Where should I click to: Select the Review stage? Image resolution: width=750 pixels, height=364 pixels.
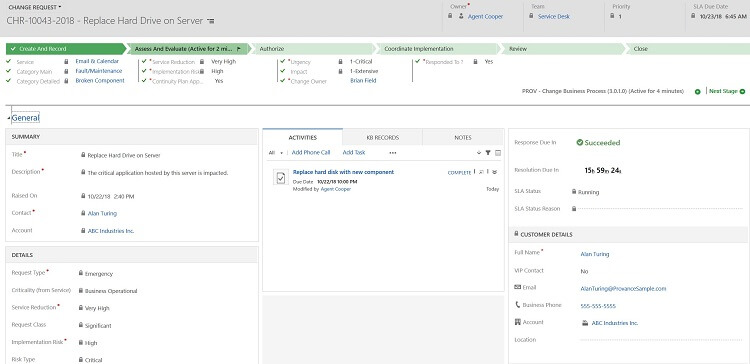click(562, 49)
